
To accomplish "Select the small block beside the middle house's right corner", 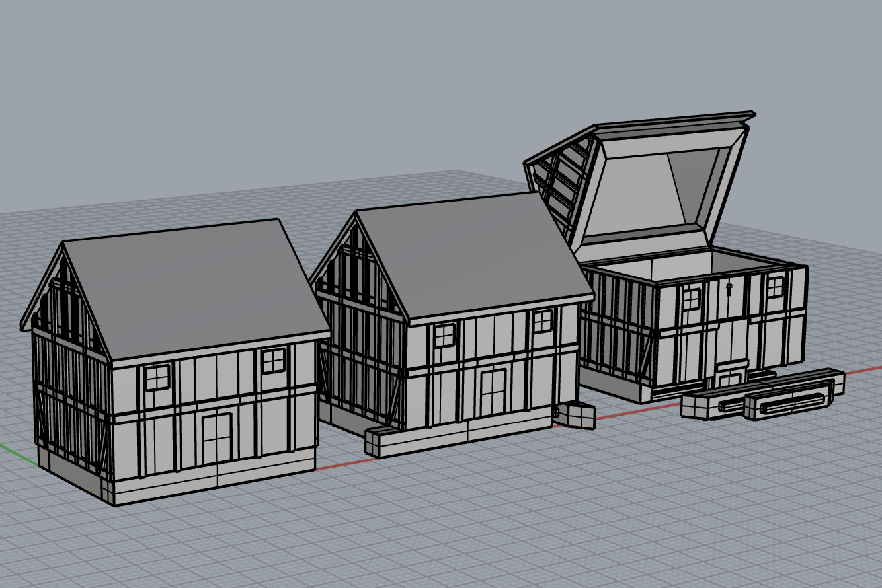I will [x=575, y=415].
